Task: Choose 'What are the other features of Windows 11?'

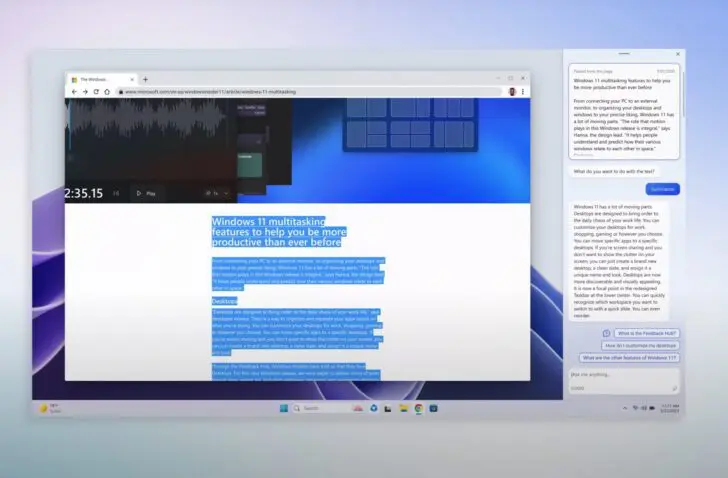Action: pos(629,358)
